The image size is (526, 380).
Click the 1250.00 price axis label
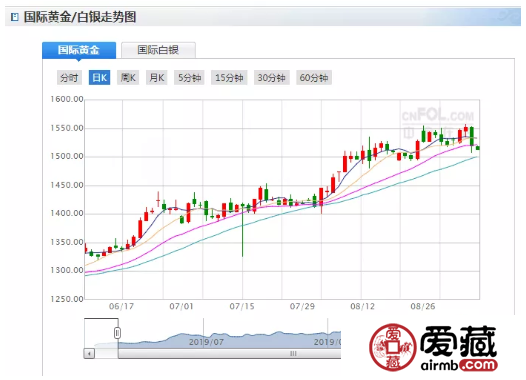67,299
